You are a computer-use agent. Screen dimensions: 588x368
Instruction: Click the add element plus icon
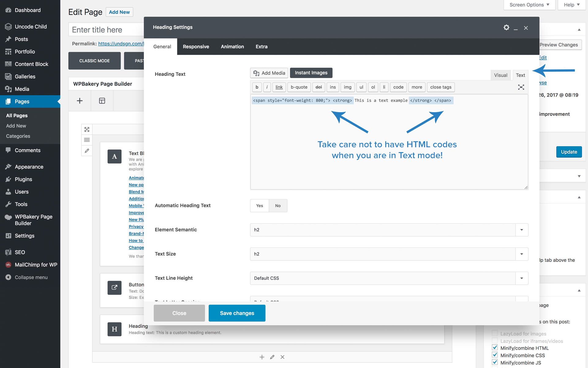point(80,101)
